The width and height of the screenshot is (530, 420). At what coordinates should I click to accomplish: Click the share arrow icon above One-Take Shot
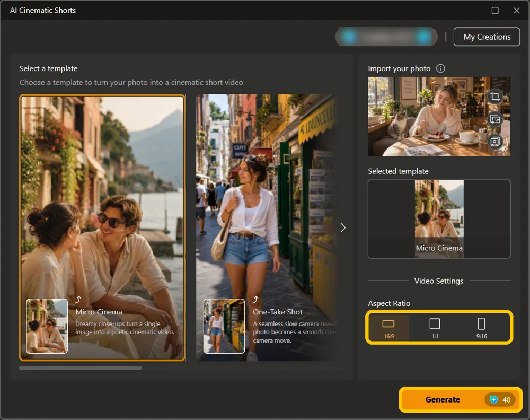coord(255,300)
